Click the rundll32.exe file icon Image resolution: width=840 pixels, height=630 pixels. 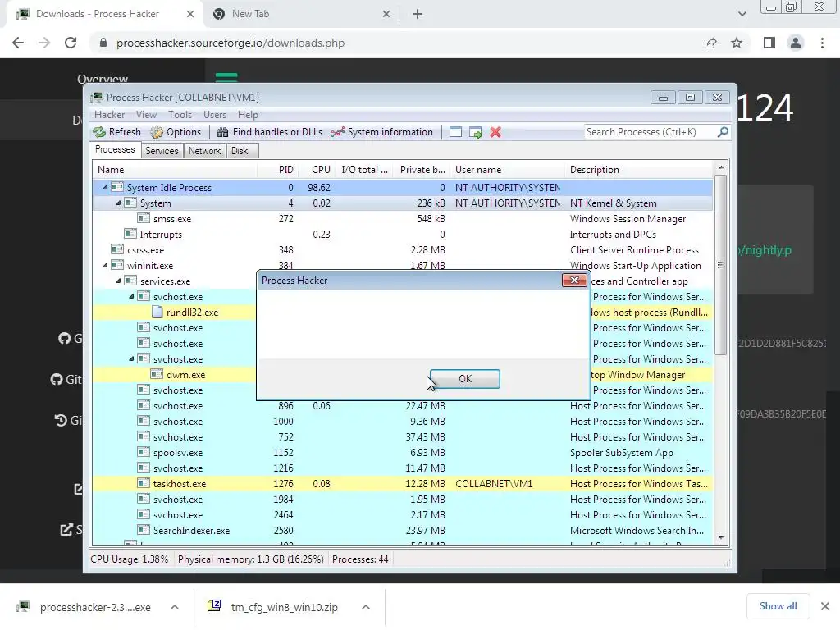[x=157, y=312]
